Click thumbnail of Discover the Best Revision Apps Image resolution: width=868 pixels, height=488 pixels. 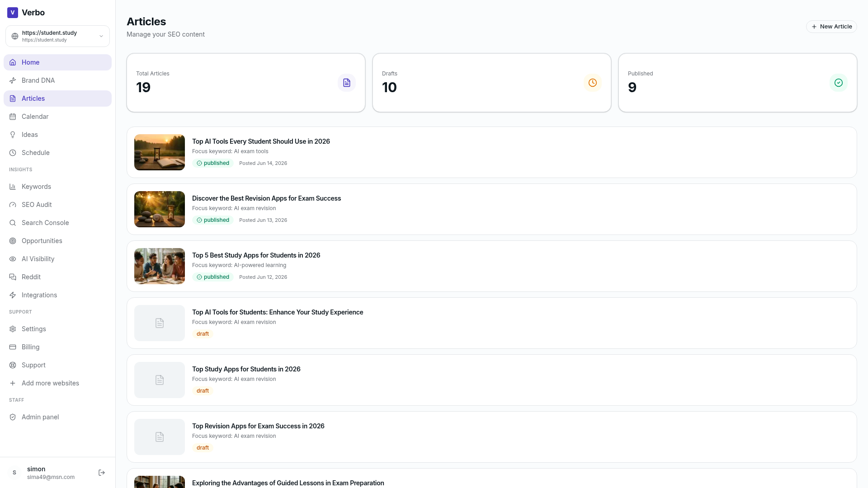pyautogui.click(x=160, y=209)
